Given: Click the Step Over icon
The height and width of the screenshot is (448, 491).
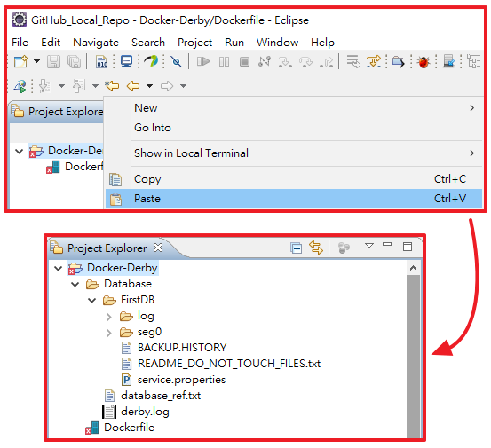Looking at the screenshot, I should (305, 61).
